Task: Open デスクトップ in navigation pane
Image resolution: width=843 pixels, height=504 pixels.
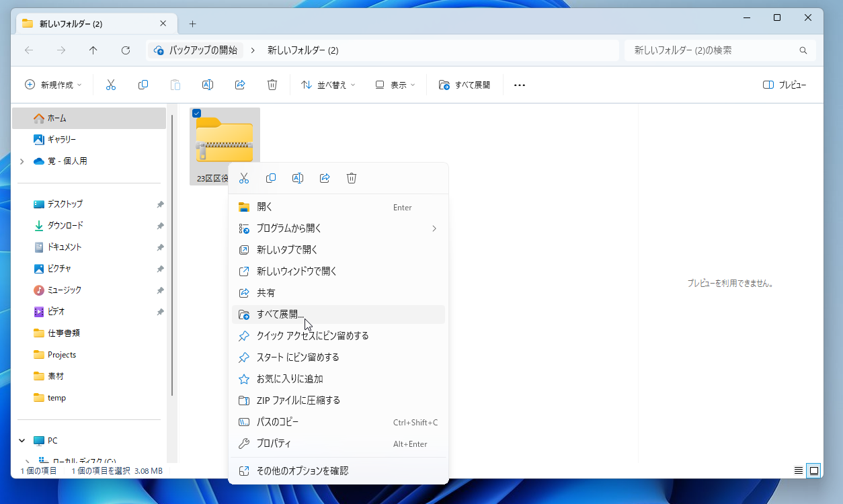Action: coord(89,204)
